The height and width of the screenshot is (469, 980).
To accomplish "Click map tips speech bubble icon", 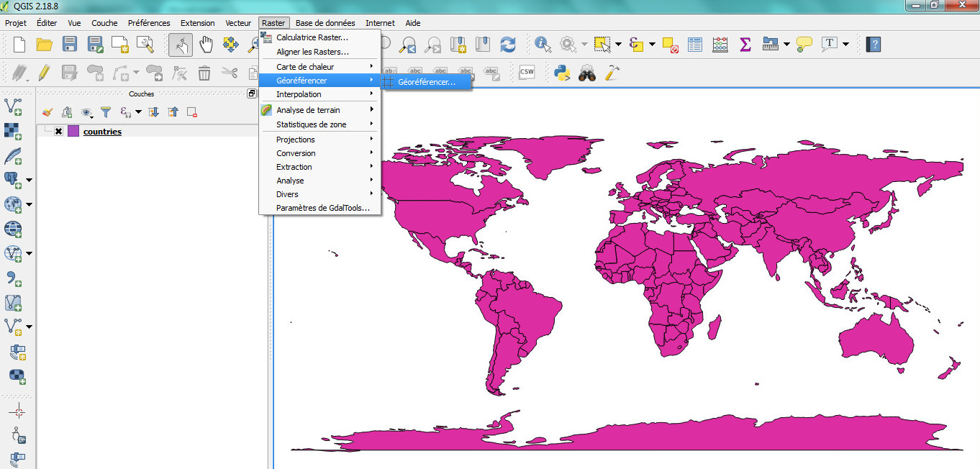I will pyautogui.click(x=804, y=45).
